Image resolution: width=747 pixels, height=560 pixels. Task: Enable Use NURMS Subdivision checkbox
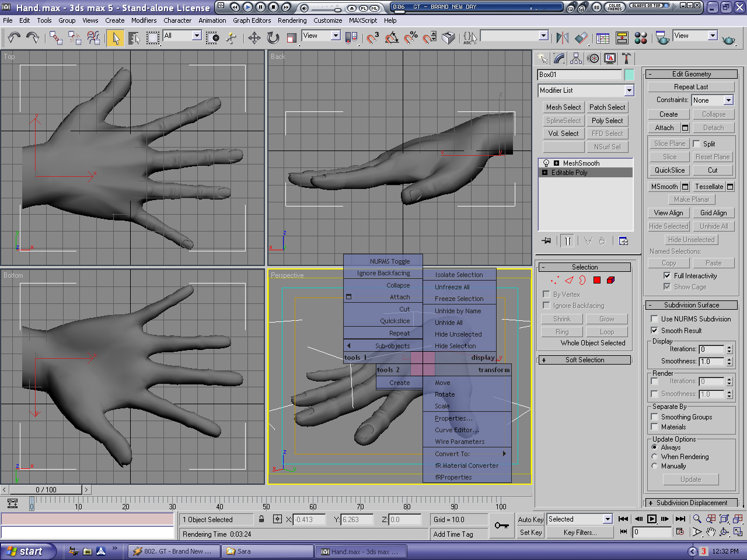click(x=654, y=318)
